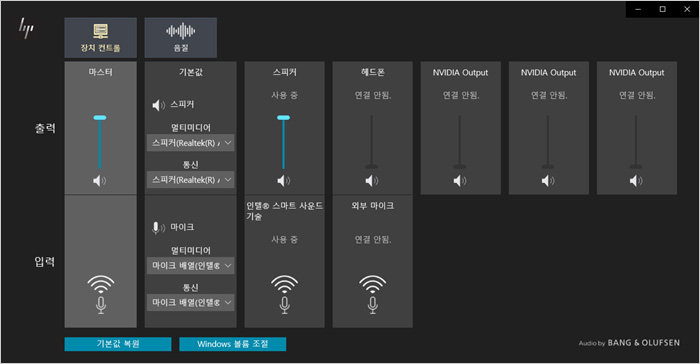Click the 기본값 복원 button
The image size is (700, 364).
[118, 344]
